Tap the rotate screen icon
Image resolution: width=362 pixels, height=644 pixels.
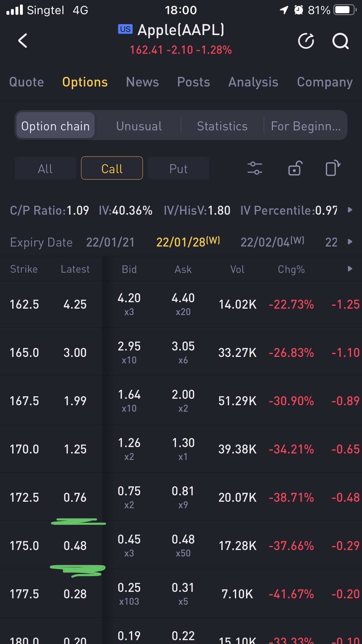333,168
